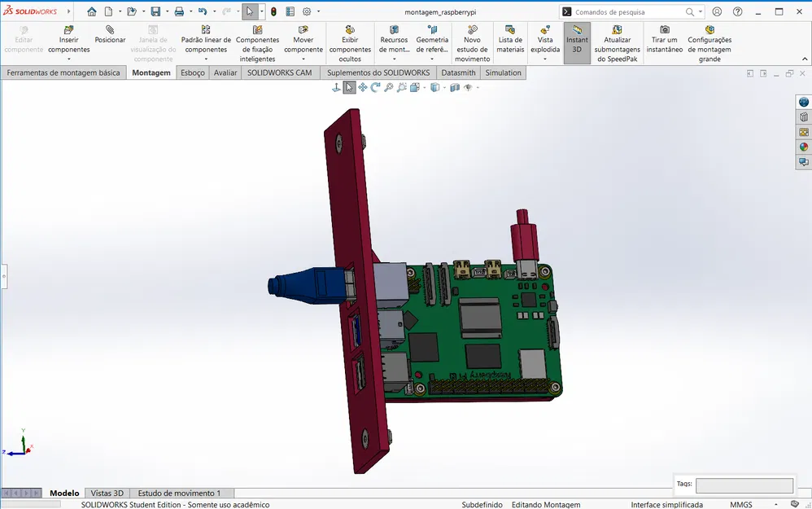This screenshot has width=812, height=509.
Task: Open Suplementos do SOLIDWORKS tab
Action: 378,72
